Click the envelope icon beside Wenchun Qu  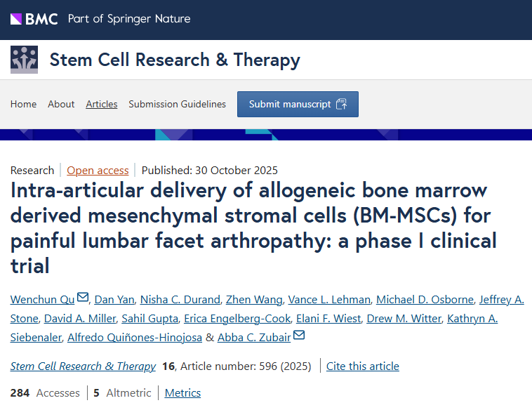coord(84,298)
